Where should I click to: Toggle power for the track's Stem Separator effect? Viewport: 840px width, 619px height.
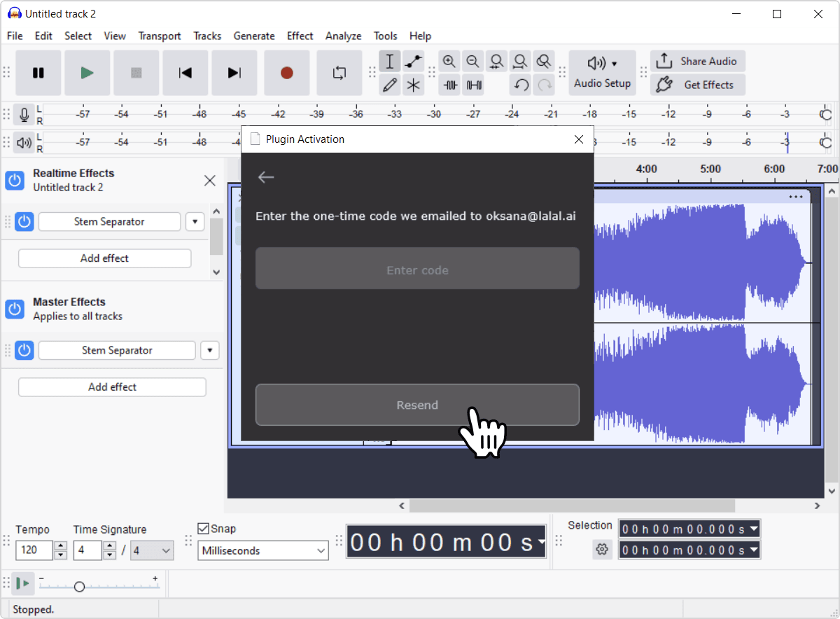point(24,222)
